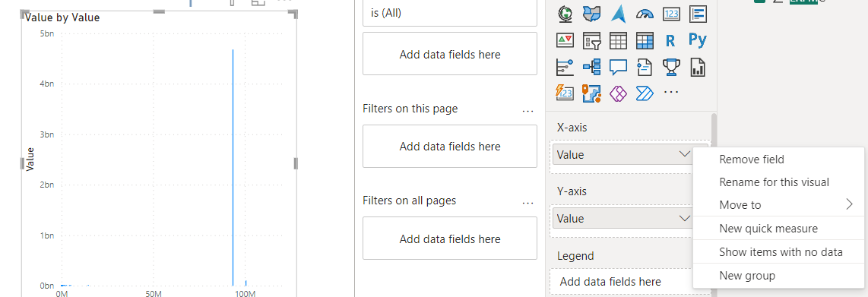The image size is (868, 297).
Task: Open Filters on all pages options ellipsis
Action: pos(528,202)
